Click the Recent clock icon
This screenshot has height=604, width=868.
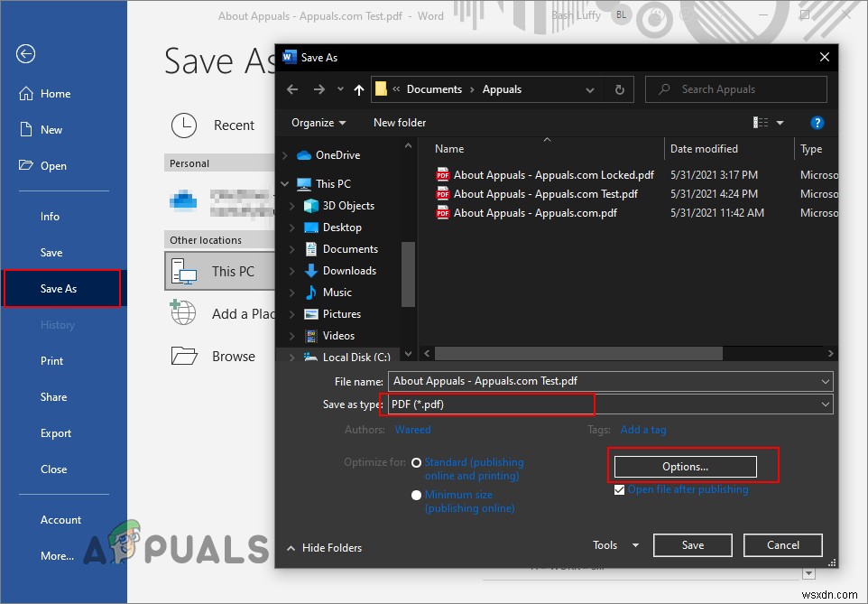pyautogui.click(x=184, y=125)
